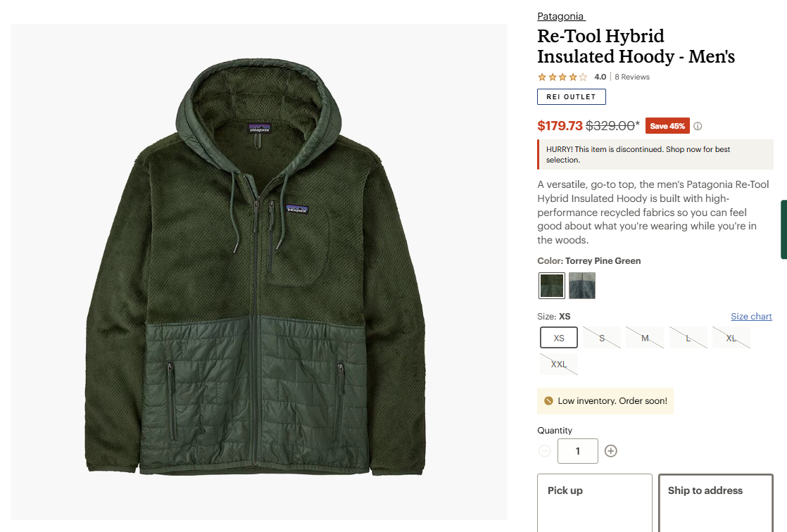Select size XXL option
Viewport: 787px width, 532px height.
tap(559, 365)
